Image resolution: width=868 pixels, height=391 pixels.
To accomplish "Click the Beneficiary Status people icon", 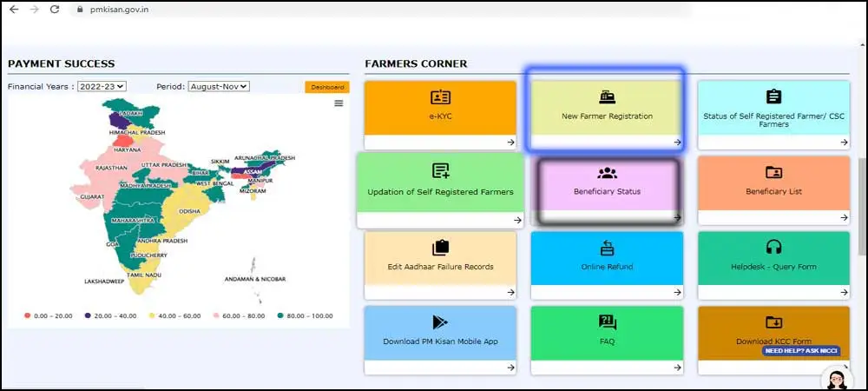I will (x=607, y=173).
